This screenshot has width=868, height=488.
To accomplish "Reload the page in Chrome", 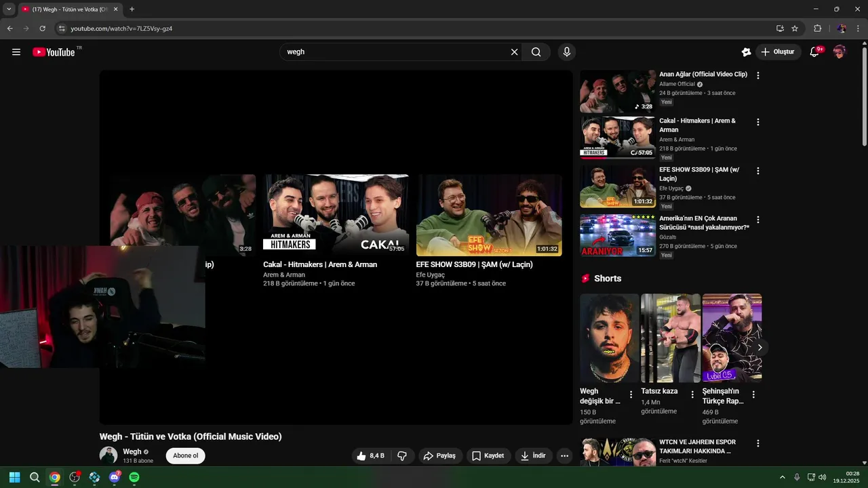I will 42,28.
